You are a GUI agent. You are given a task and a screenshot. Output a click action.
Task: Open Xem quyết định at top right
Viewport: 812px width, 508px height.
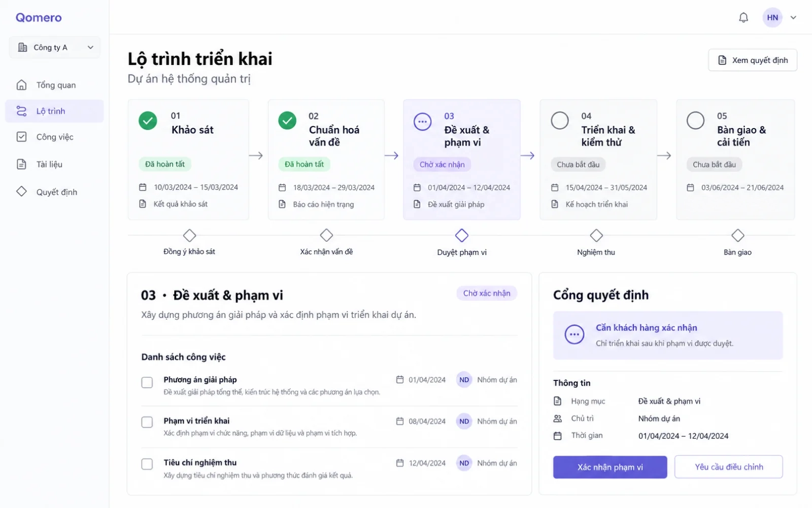(x=753, y=60)
